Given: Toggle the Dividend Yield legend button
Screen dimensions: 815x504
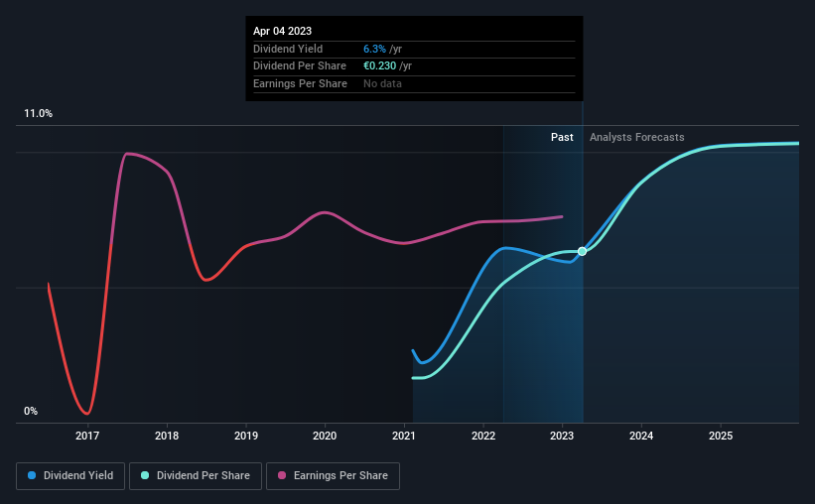Looking at the screenshot, I should [70, 476].
